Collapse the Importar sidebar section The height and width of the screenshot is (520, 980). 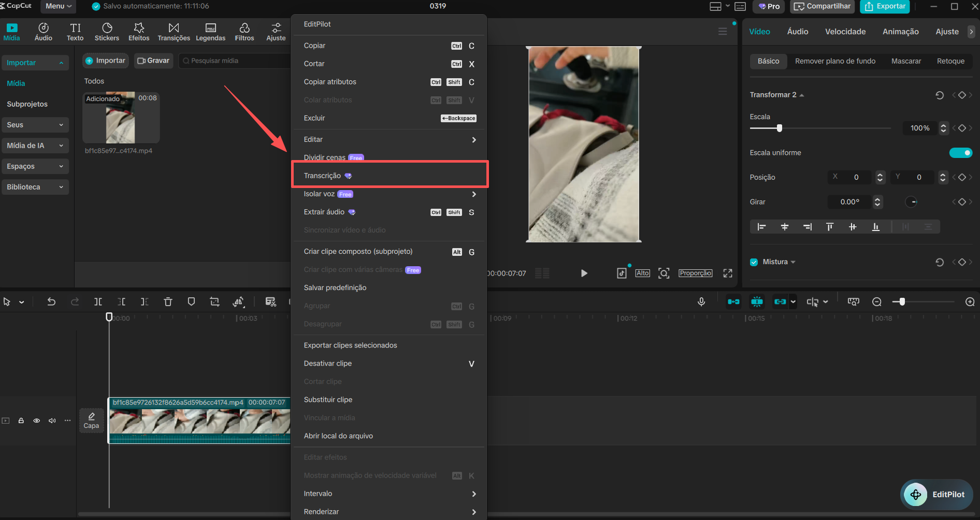tap(35, 63)
